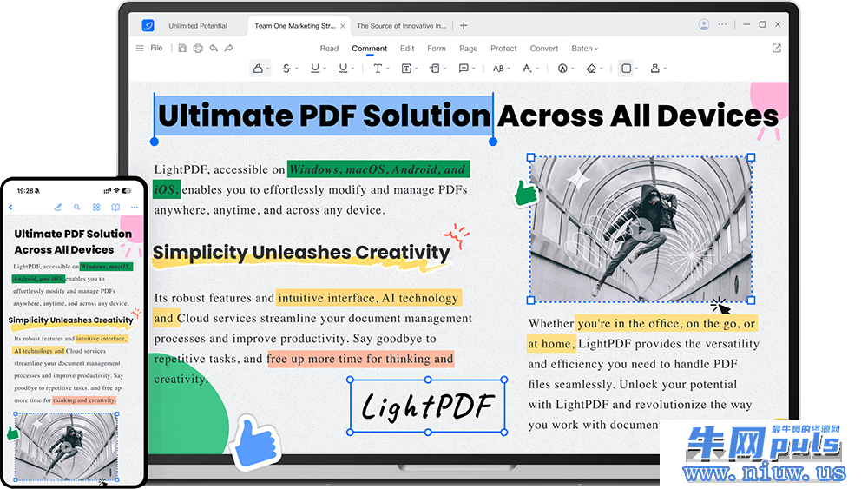Select the Text Box tool
The height and width of the screenshot is (489, 868).
[406, 69]
